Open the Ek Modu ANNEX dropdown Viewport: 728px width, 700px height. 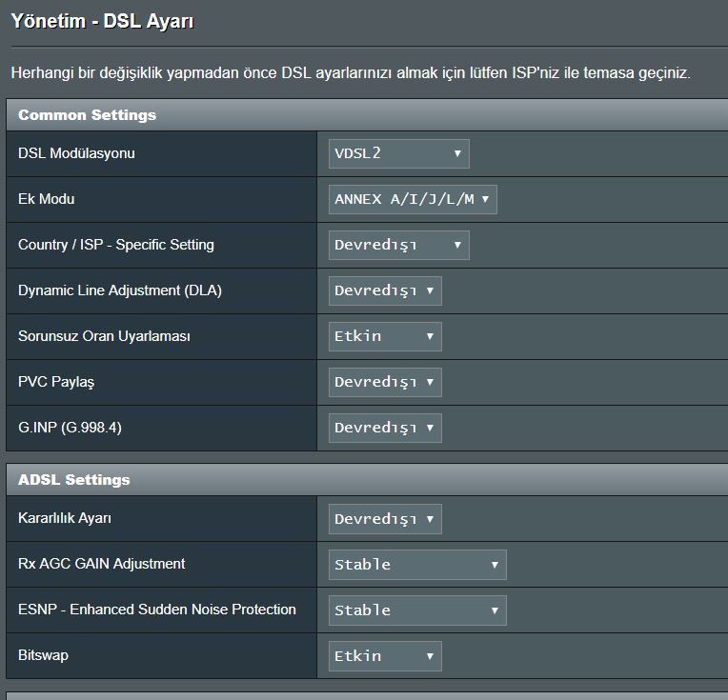tap(413, 200)
